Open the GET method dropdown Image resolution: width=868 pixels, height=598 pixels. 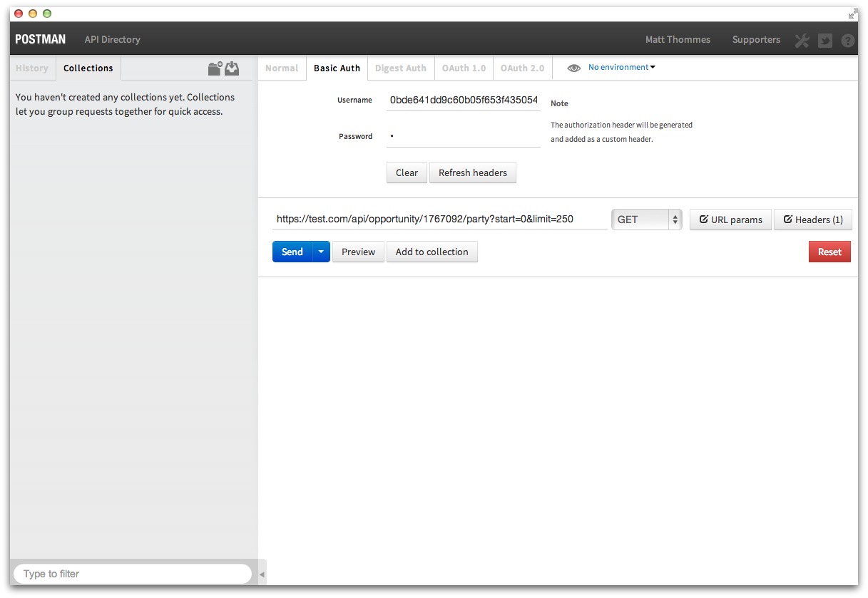647,220
